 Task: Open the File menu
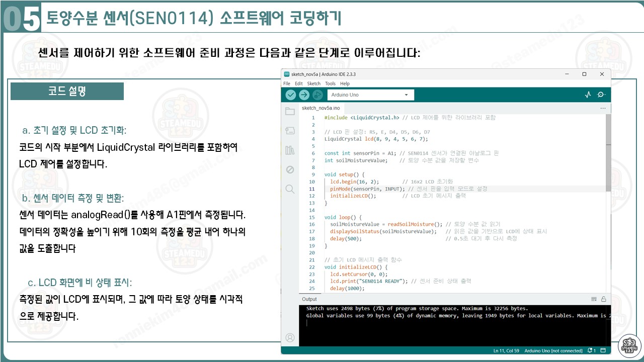click(287, 83)
